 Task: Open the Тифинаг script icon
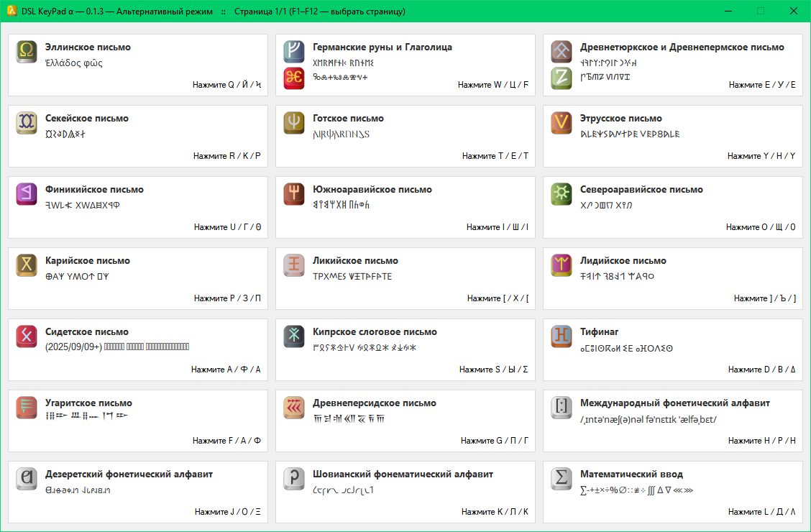coord(562,336)
